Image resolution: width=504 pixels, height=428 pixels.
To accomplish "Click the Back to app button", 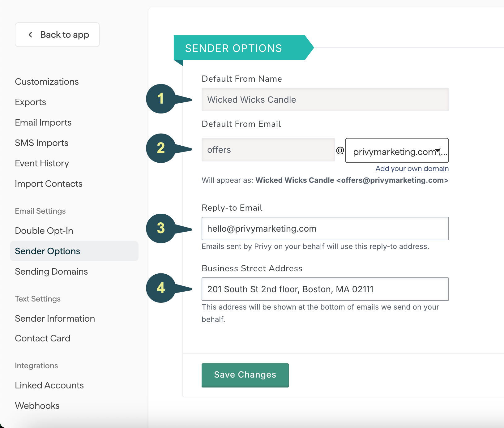I will coord(57,35).
